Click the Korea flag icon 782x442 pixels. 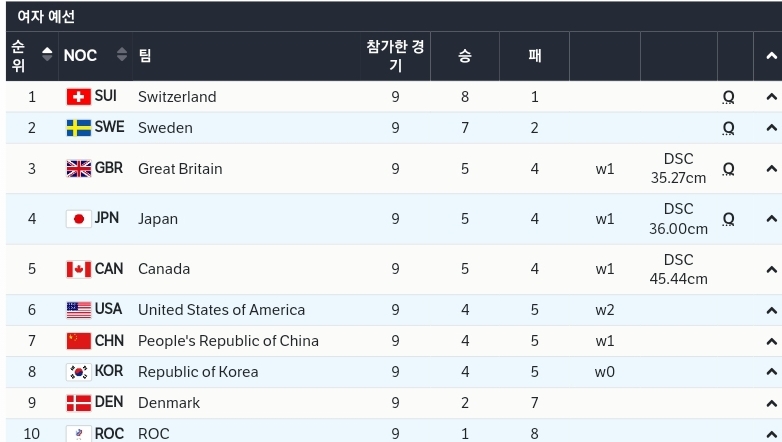[79, 372]
